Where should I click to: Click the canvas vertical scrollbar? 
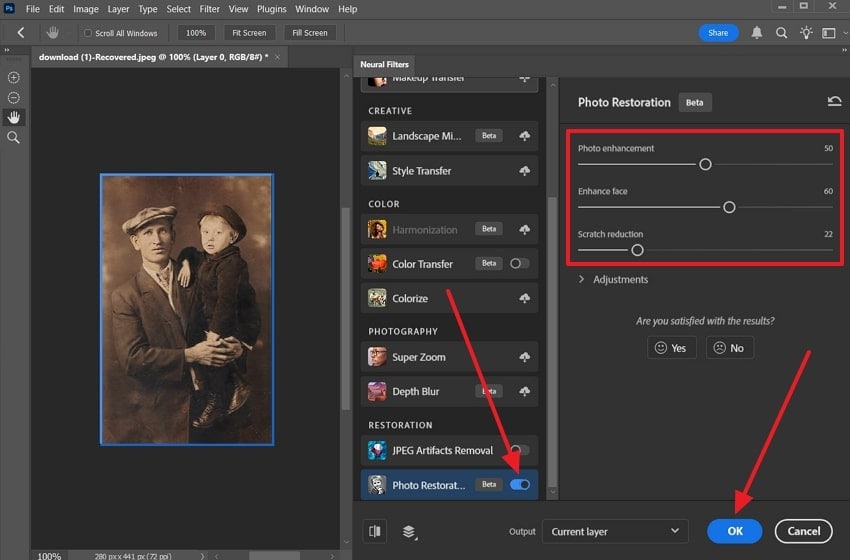coord(346,309)
